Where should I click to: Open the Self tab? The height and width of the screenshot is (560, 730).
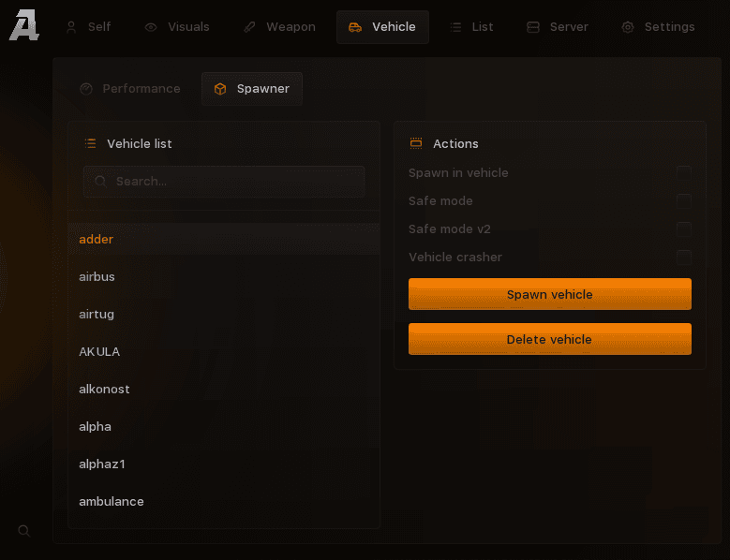click(x=88, y=27)
